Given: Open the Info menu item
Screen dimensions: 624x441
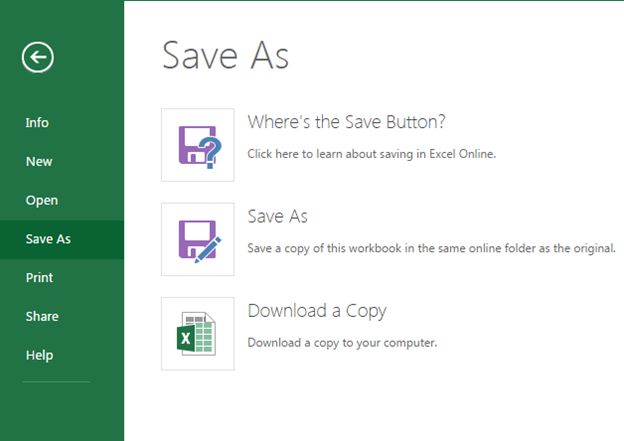Looking at the screenshot, I should [x=37, y=123].
